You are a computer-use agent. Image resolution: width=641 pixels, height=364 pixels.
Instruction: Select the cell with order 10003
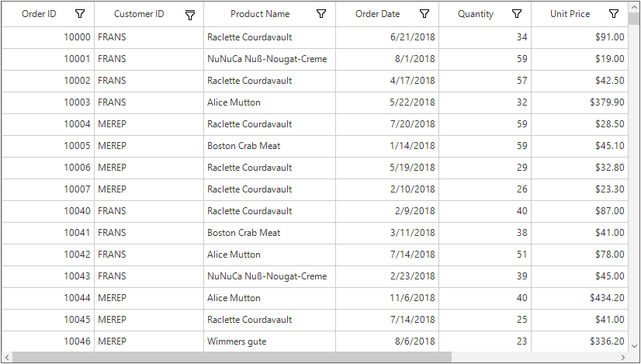click(48, 102)
